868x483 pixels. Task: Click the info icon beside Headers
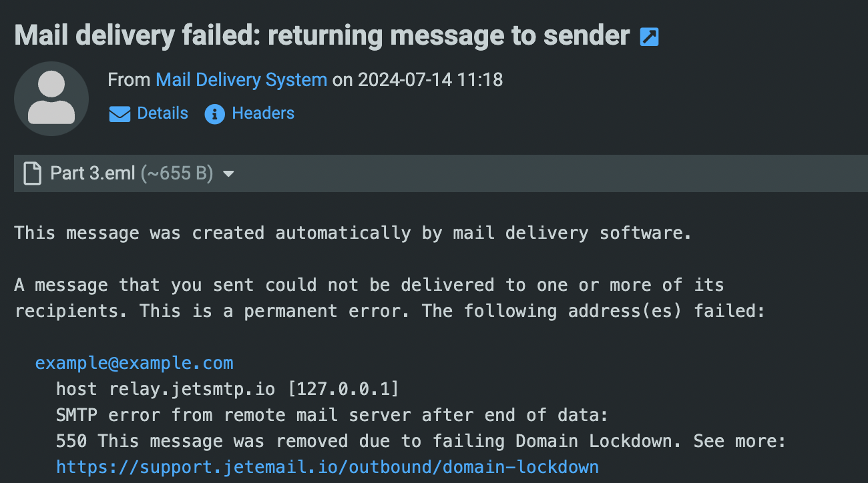click(214, 114)
